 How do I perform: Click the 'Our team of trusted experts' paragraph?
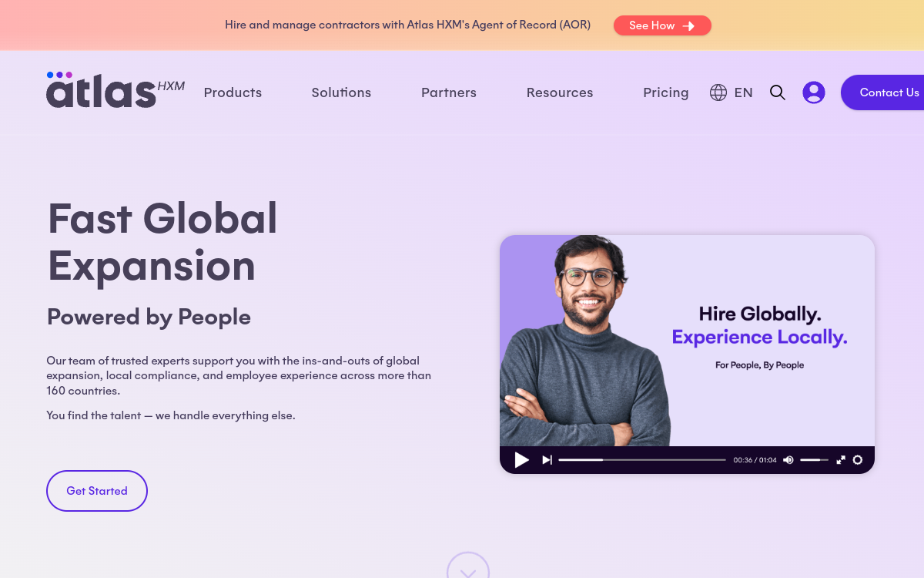click(x=239, y=375)
